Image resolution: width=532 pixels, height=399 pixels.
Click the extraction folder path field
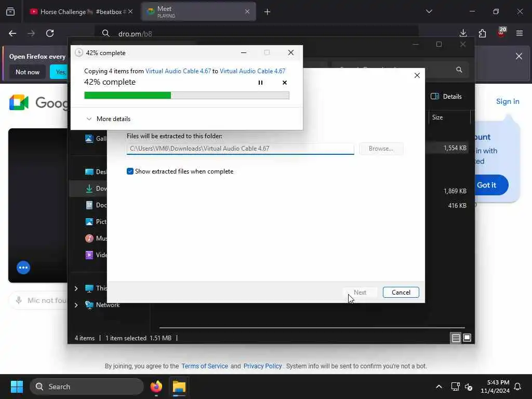pos(240,149)
